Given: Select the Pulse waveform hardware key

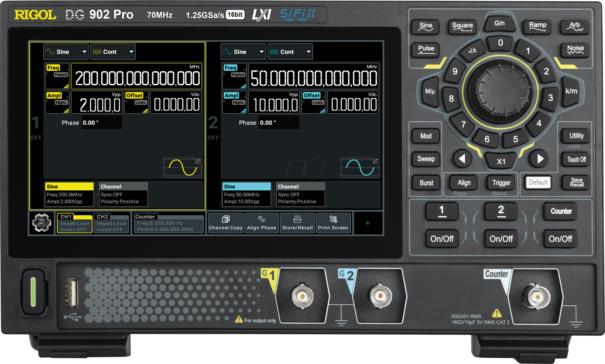Looking at the screenshot, I should click(426, 50).
